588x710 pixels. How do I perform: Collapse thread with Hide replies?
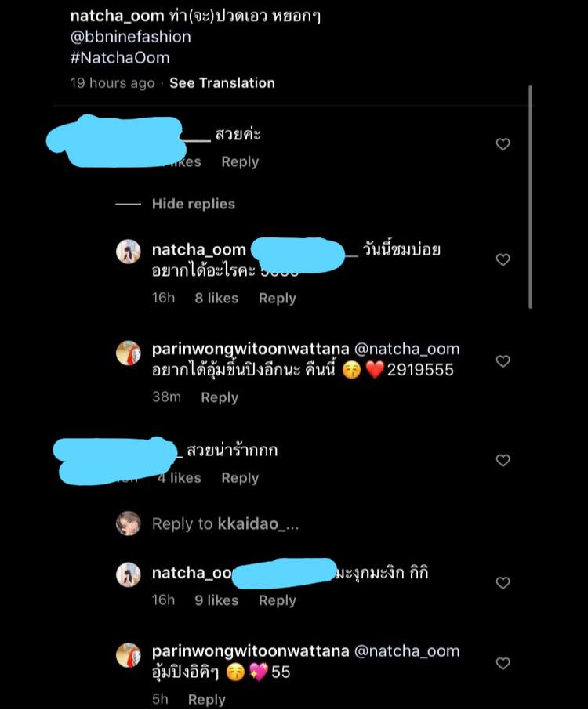pyautogui.click(x=194, y=204)
